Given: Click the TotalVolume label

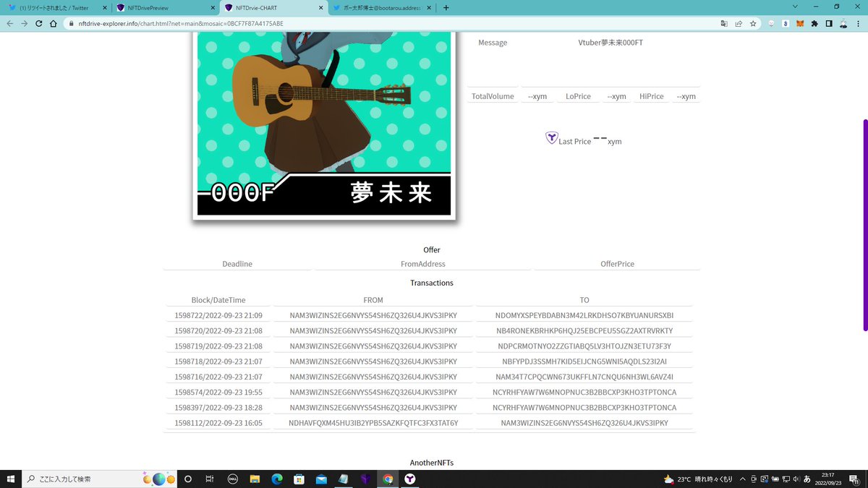Looking at the screenshot, I should point(493,96).
